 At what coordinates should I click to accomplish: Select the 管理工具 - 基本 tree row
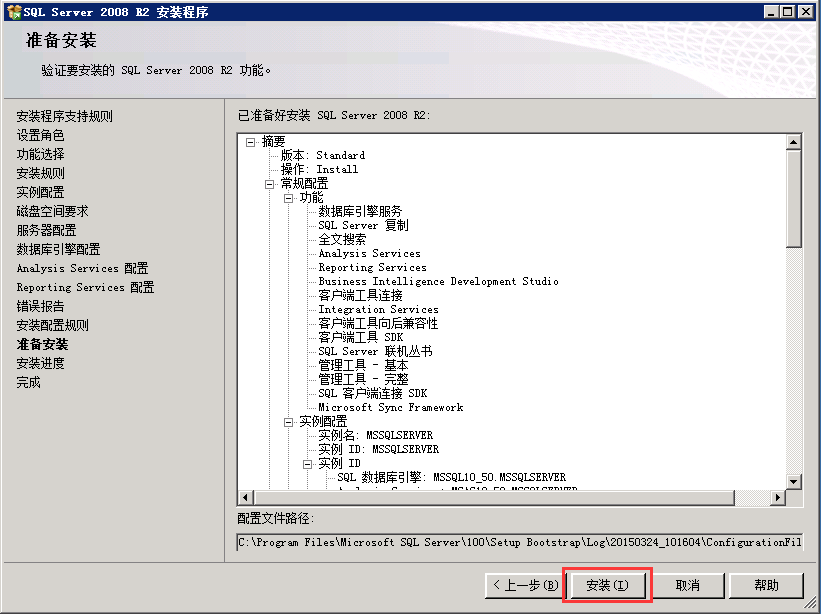363,365
